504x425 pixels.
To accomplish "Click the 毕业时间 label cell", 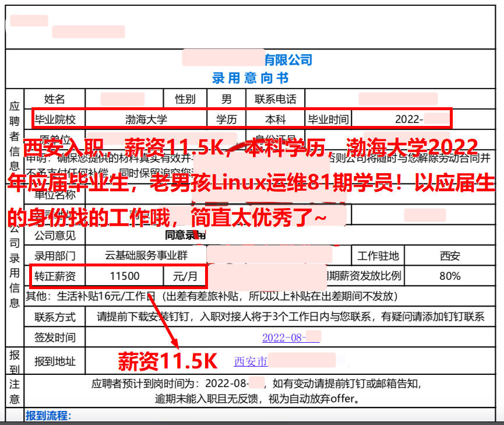I will tap(329, 120).
